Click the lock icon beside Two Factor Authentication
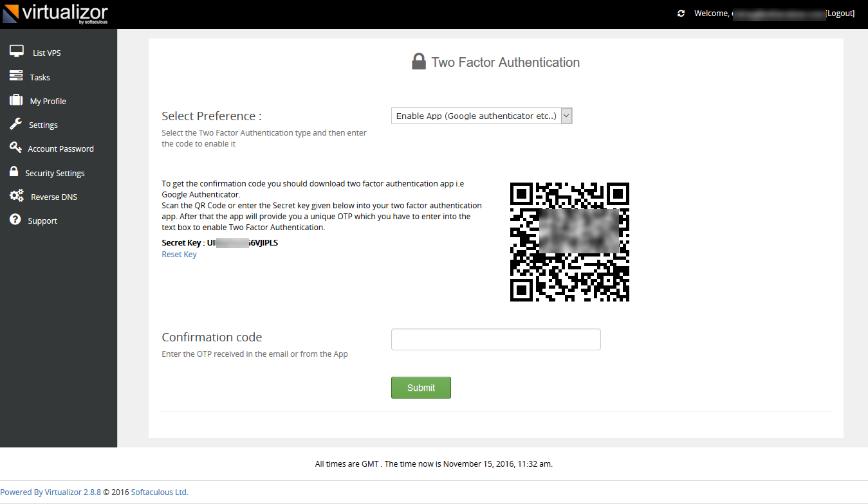 pyautogui.click(x=418, y=60)
